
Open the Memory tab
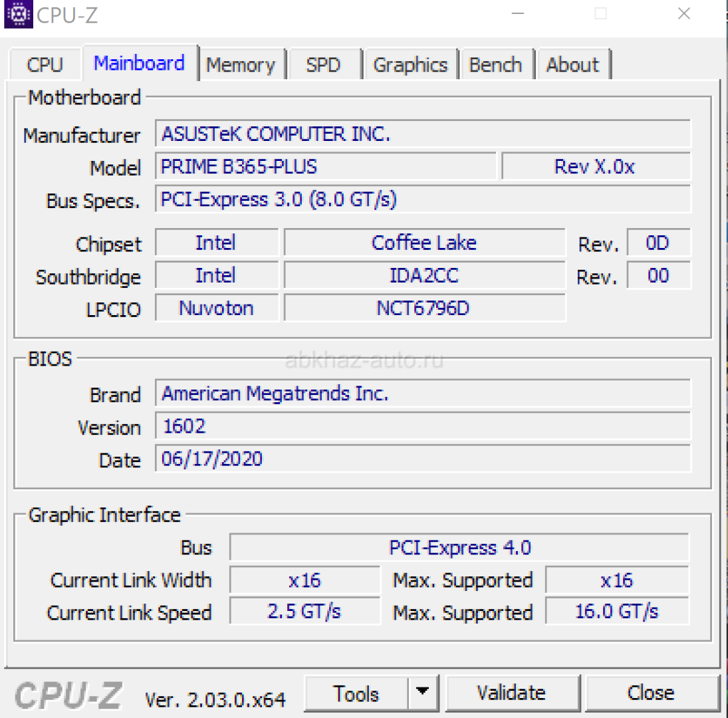click(241, 65)
